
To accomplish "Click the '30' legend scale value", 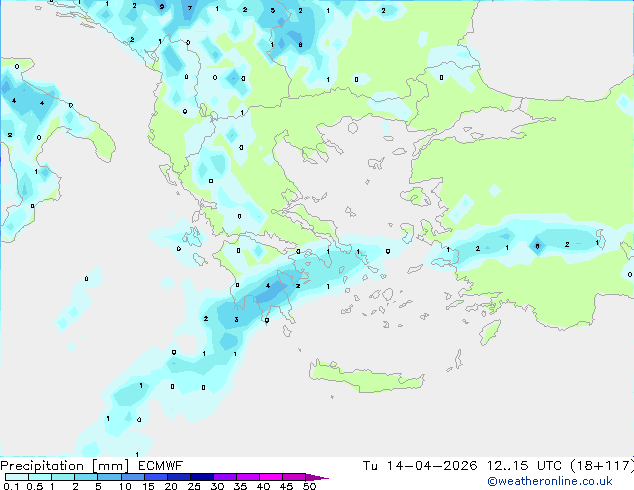I will tap(217, 486).
